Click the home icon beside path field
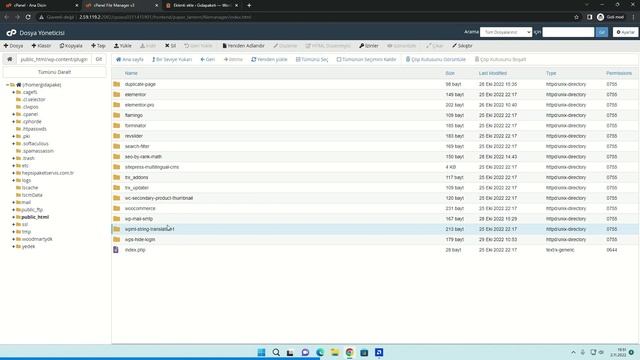640x360 pixels. (9, 59)
